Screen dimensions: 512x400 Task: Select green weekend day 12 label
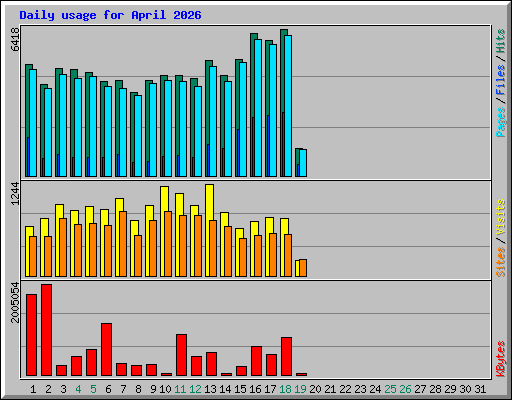point(195,389)
